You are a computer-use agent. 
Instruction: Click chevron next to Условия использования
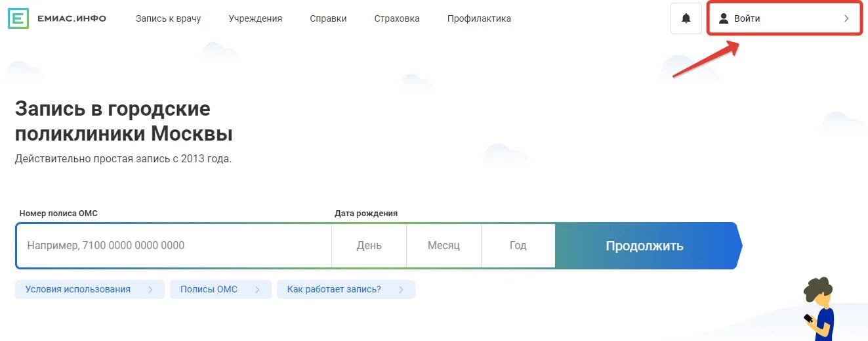click(x=151, y=290)
